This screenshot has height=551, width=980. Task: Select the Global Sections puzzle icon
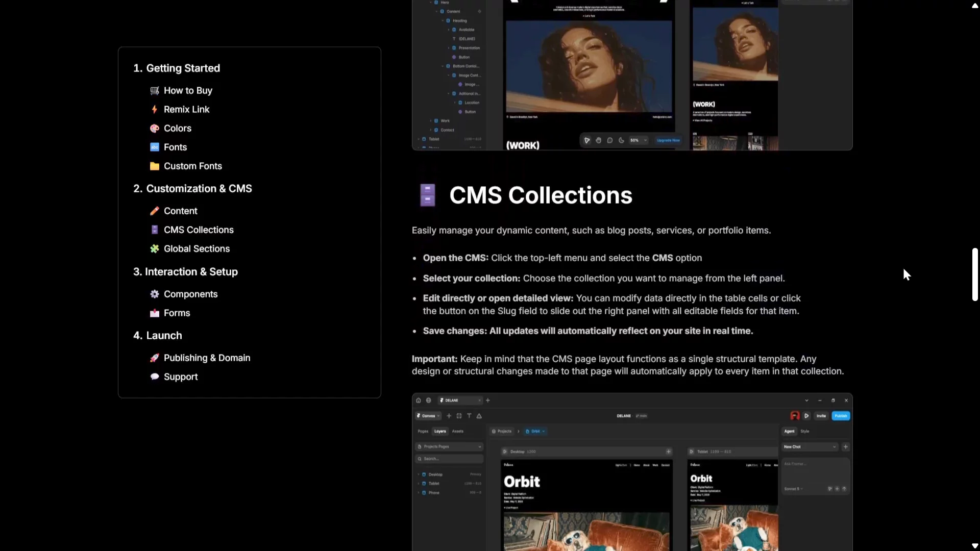click(155, 249)
